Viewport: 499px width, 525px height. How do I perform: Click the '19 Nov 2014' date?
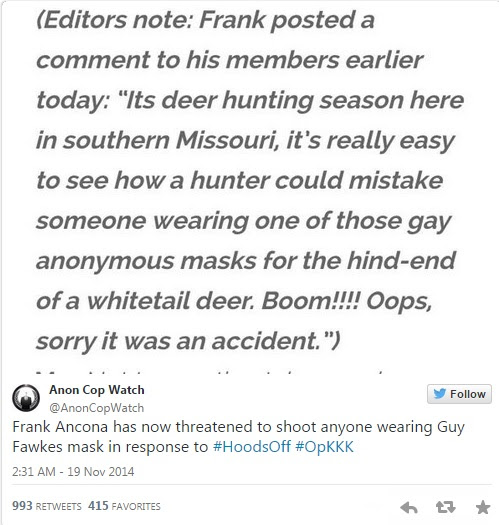click(x=100, y=472)
